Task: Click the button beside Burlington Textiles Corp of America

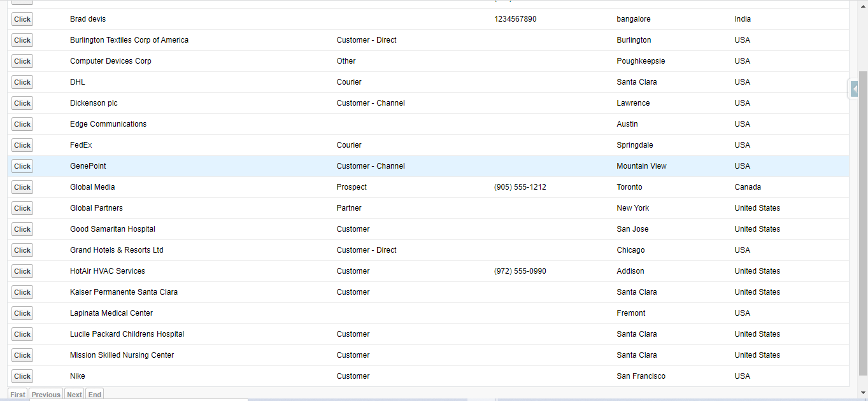Action: 22,40
